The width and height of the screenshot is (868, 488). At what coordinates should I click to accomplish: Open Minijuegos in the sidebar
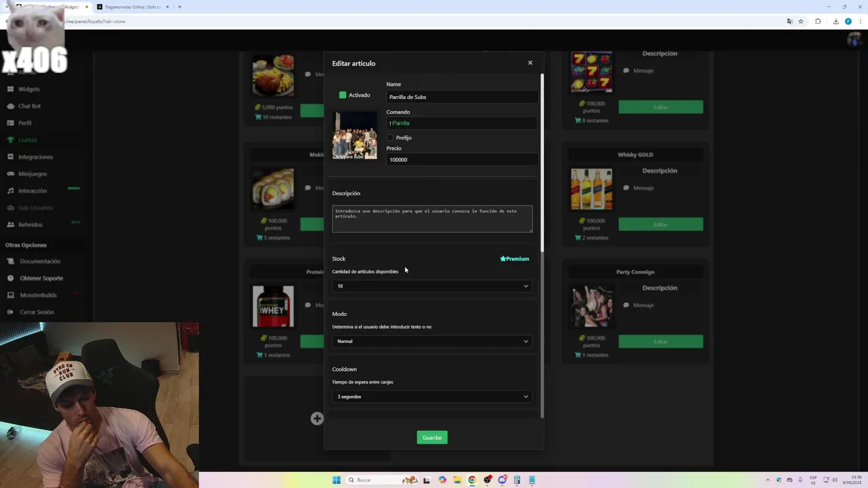(33, 174)
